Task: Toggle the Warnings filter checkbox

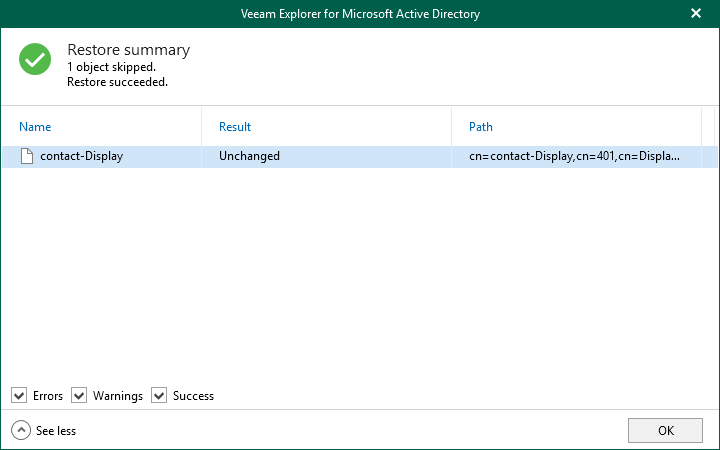Action: [80, 396]
